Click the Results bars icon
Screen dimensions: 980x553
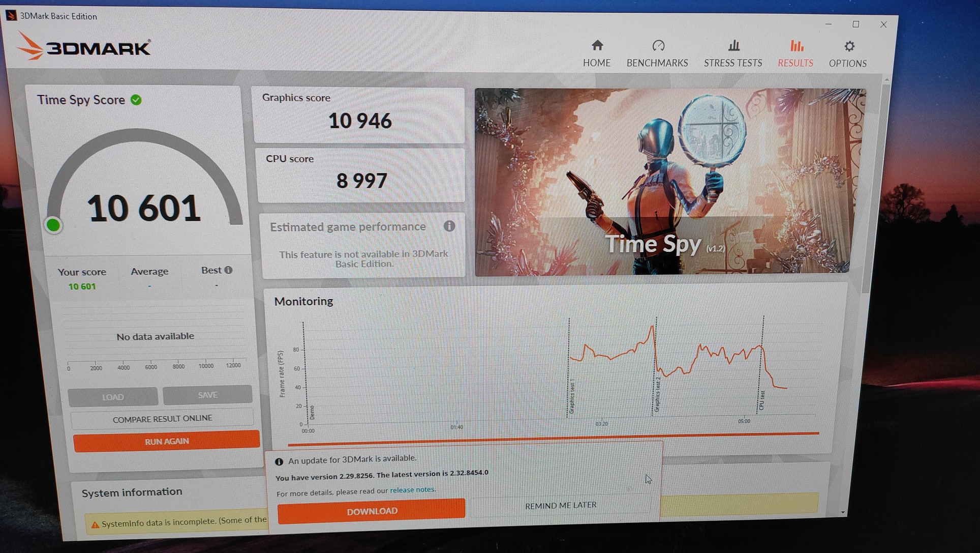click(797, 46)
